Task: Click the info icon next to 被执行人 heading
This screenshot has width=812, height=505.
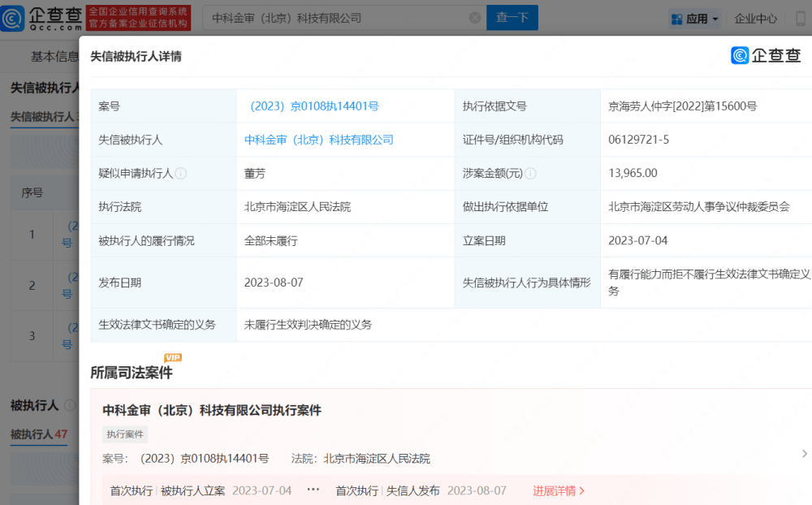Action: 70,406
